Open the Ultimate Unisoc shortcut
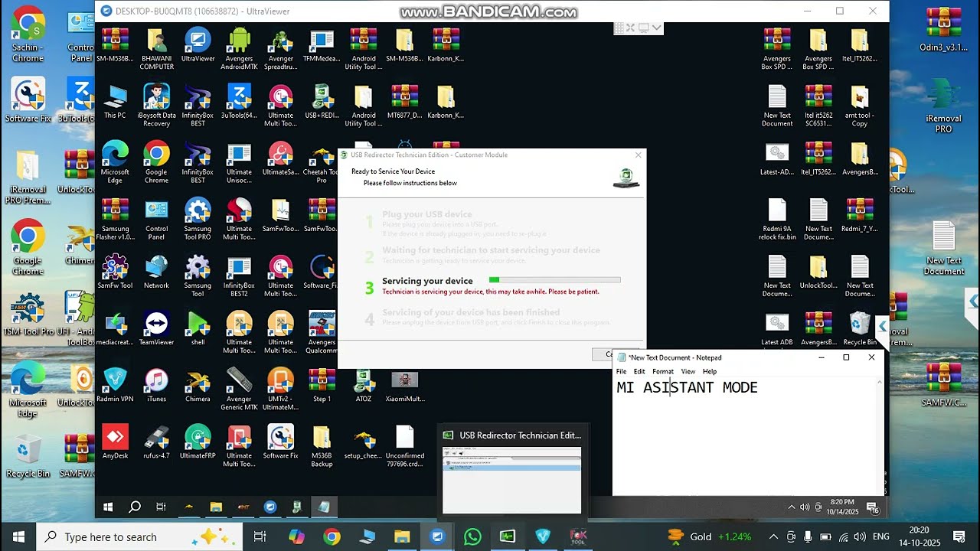The image size is (980, 551). (x=239, y=162)
